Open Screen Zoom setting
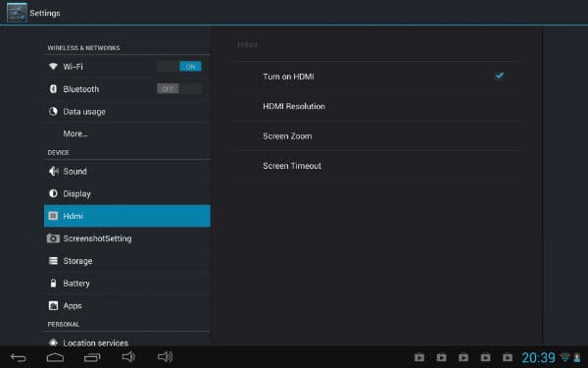The width and height of the screenshot is (588, 368). 376,136
